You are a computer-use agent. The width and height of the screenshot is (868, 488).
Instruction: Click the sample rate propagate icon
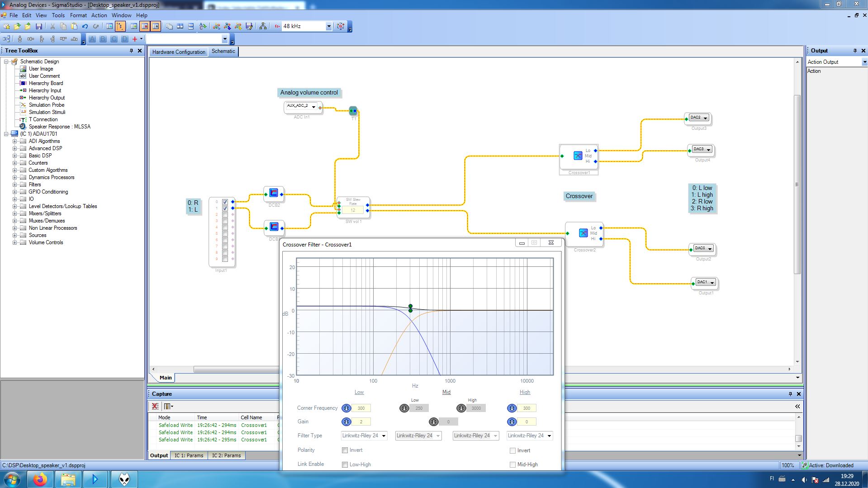(x=341, y=26)
